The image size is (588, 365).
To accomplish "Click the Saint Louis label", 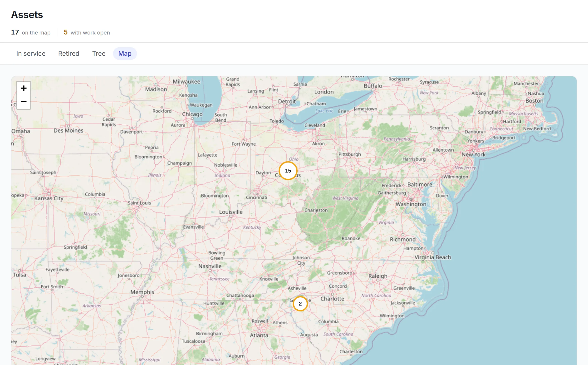I will (140, 203).
